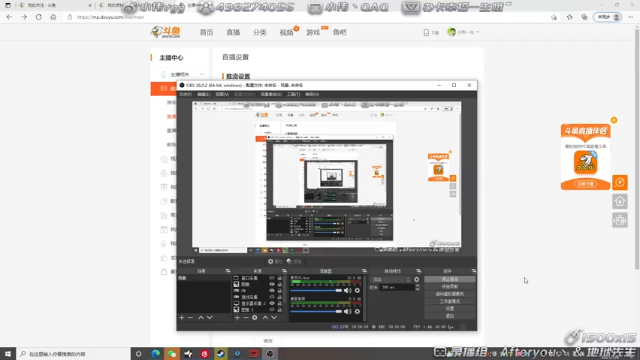Adjust 麦克风/Aux volume slider
The height and width of the screenshot is (360, 640).
click(x=316, y=291)
